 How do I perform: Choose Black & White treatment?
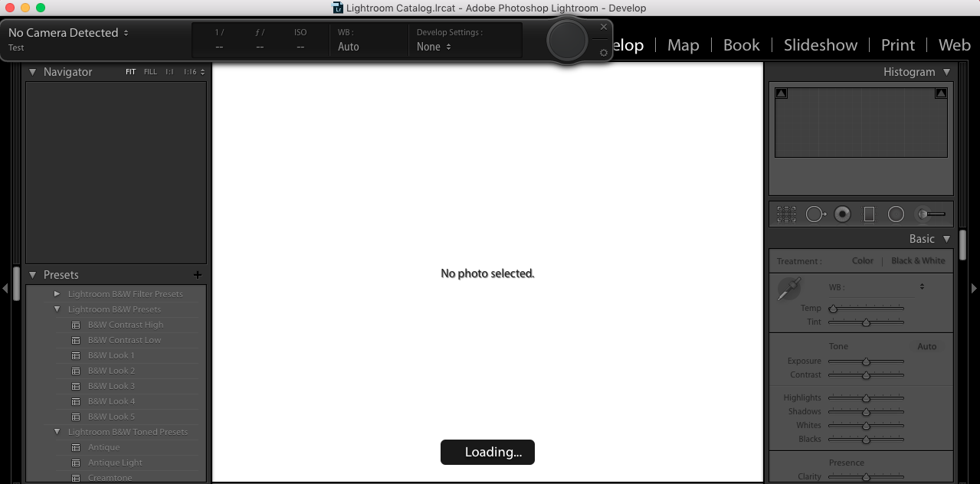click(918, 260)
